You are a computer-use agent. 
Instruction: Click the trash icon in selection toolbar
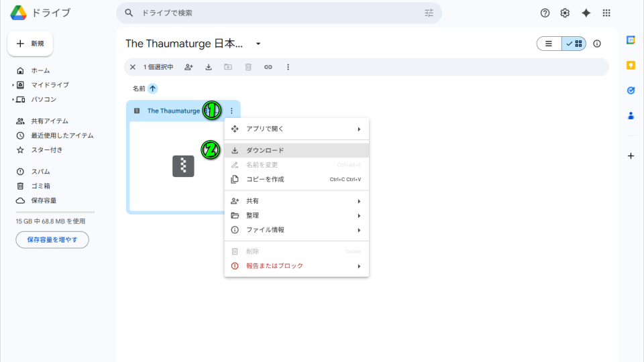pyautogui.click(x=248, y=67)
